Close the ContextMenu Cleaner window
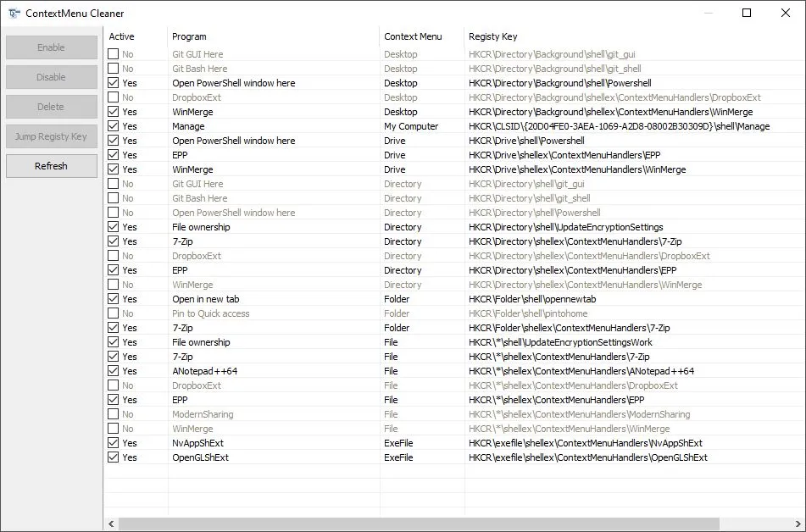The image size is (806, 532). (x=786, y=13)
